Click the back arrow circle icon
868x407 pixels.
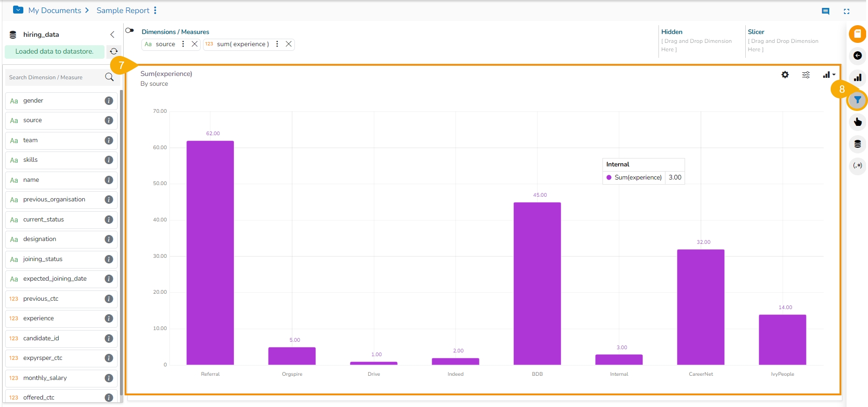[x=857, y=56]
